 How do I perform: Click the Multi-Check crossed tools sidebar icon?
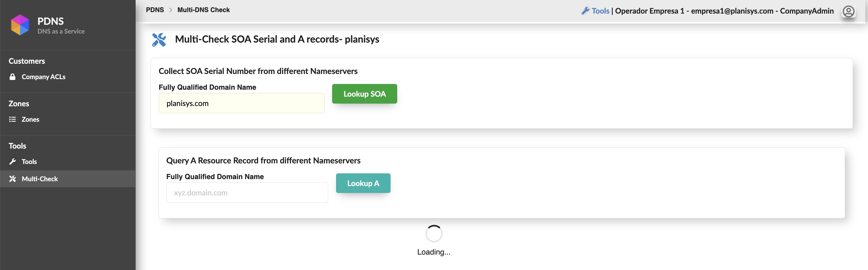pyautogui.click(x=12, y=179)
